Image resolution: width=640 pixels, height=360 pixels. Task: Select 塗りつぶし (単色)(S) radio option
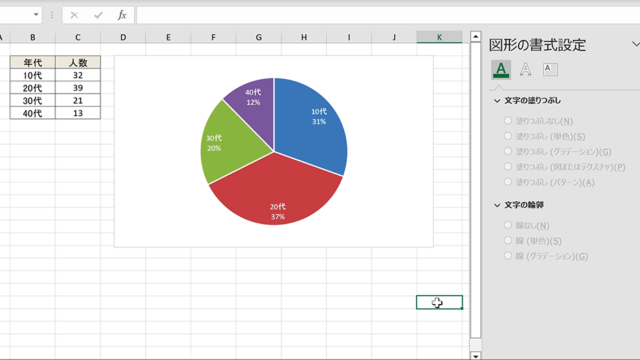[508, 136]
